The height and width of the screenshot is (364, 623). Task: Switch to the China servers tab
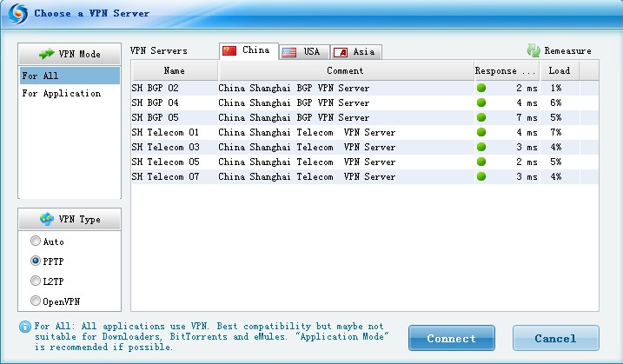(x=249, y=51)
